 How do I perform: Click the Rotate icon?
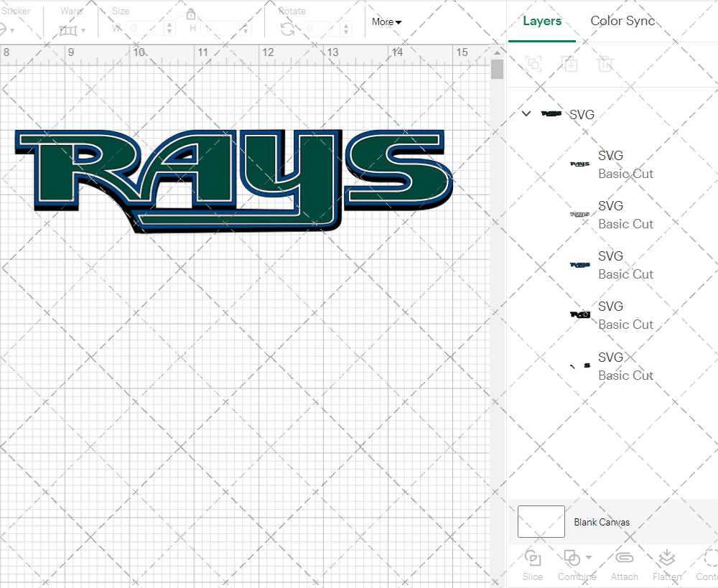288,29
